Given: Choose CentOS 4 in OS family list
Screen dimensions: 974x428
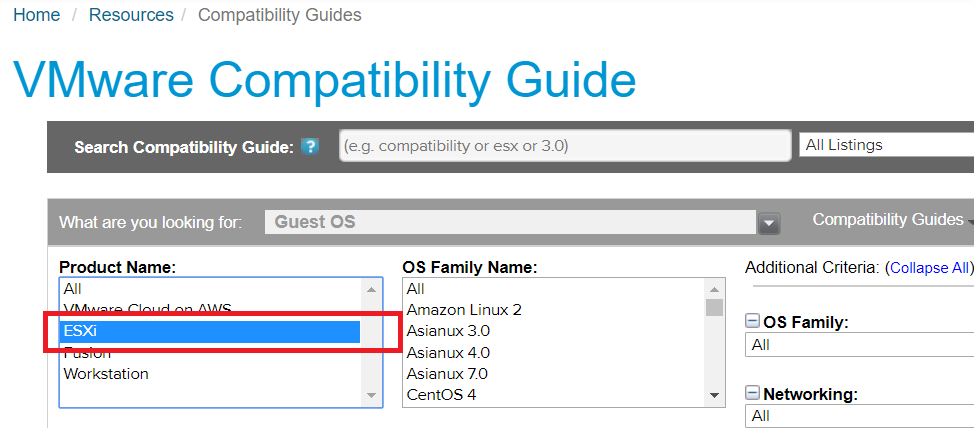Looking at the screenshot, I should pos(441,394).
